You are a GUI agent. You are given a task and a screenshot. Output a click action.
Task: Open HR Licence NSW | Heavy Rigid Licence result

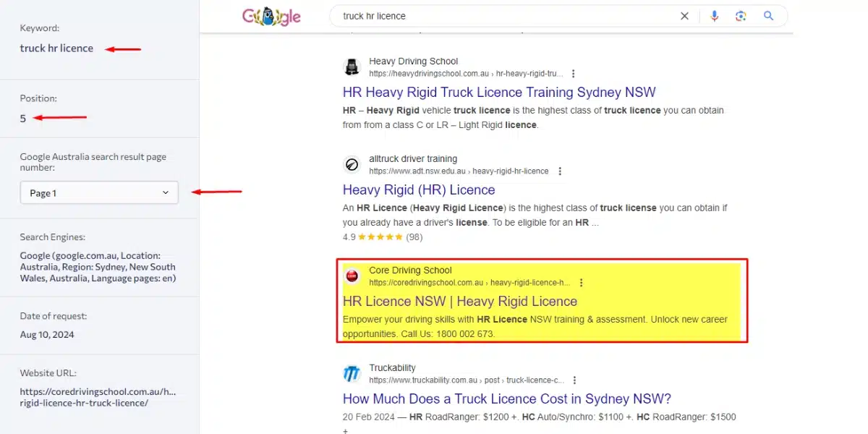[x=460, y=302]
